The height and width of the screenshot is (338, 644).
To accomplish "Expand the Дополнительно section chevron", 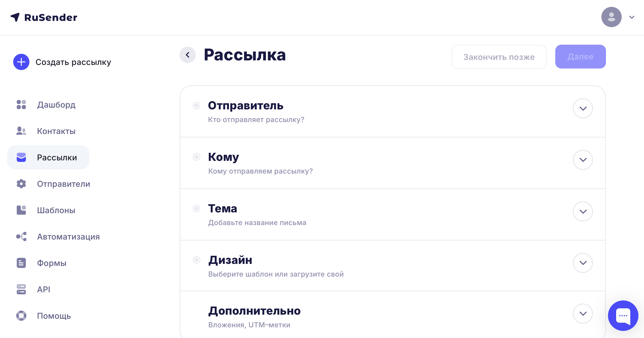I will [x=583, y=314].
